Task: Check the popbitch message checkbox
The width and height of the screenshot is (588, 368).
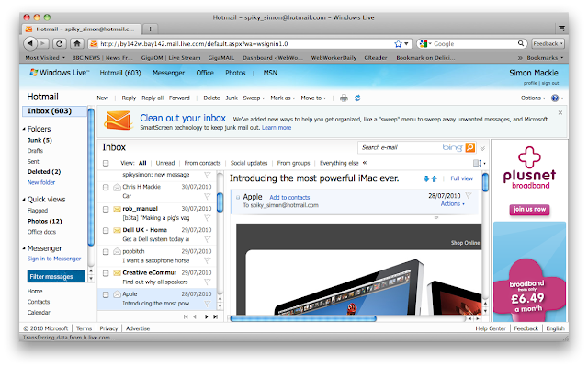Action: tap(106, 251)
